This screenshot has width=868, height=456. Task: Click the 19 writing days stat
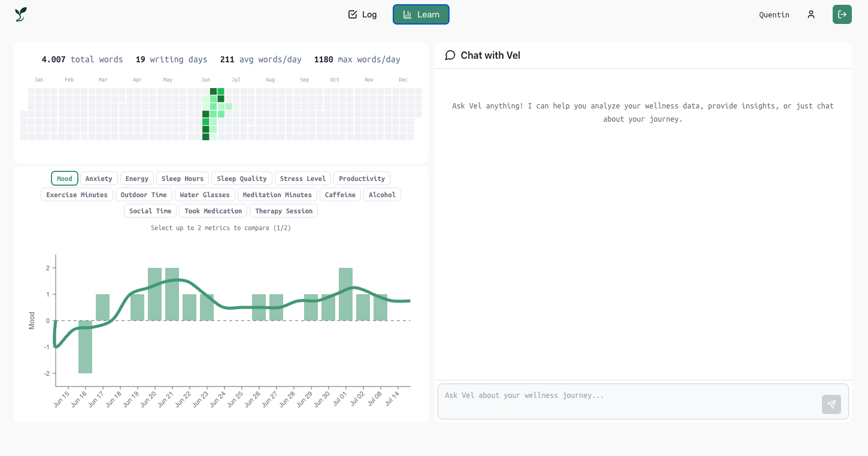(x=171, y=59)
